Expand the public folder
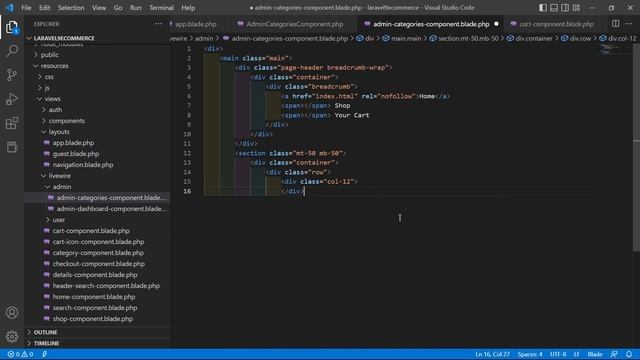This screenshot has height=360, width=640. (x=49, y=55)
